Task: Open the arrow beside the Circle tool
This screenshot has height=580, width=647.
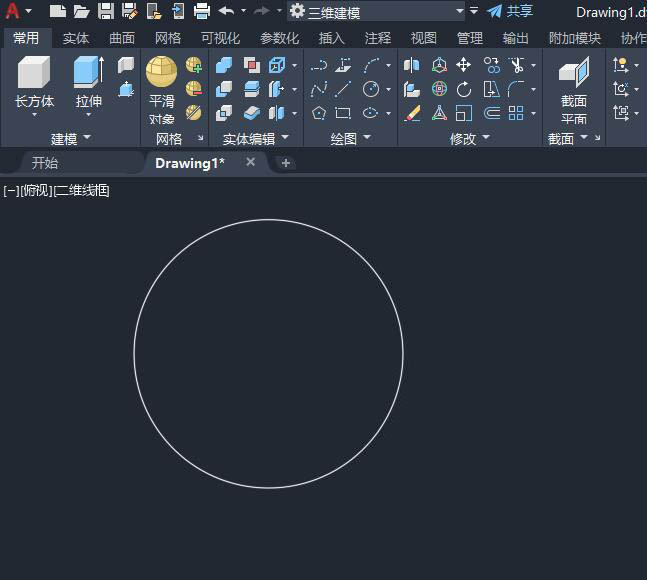Action: [388, 89]
